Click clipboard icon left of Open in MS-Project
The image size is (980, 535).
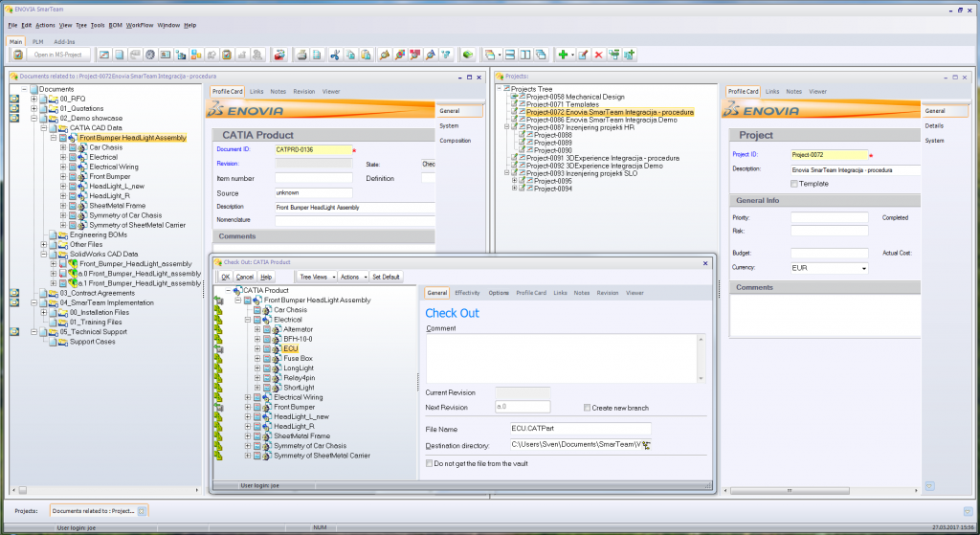tap(18, 55)
